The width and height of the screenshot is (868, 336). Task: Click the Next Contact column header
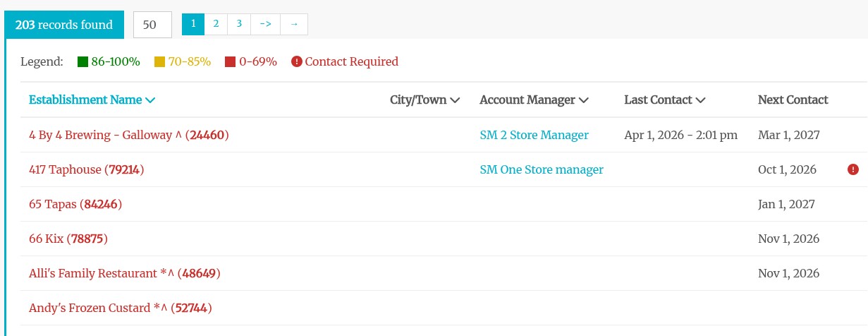click(793, 100)
